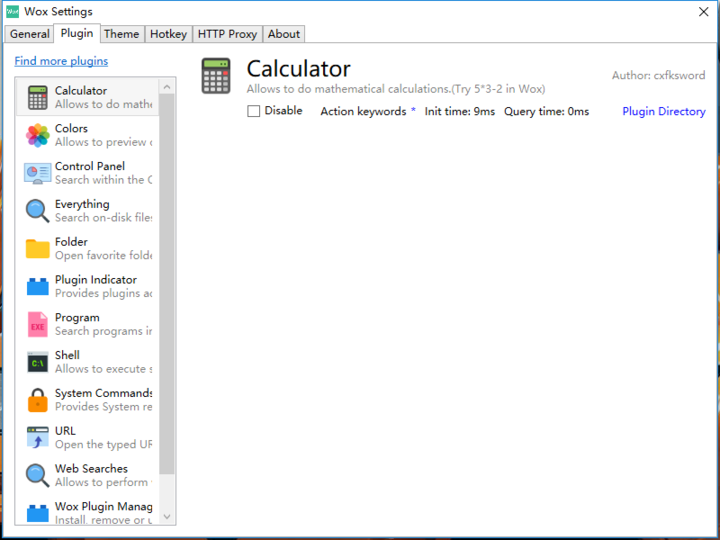Open the Plugin Directory link
This screenshot has height=540, width=720.
tap(664, 112)
